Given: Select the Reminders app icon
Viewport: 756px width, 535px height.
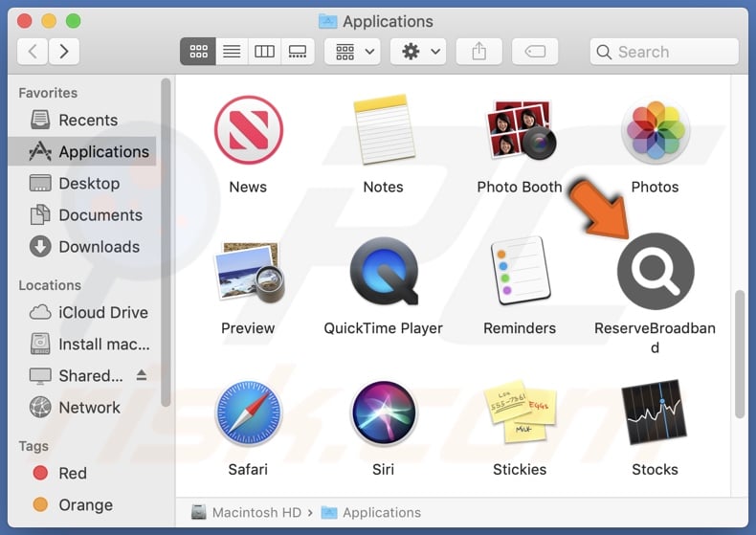Looking at the screenshot, I should tap(520, 271).
